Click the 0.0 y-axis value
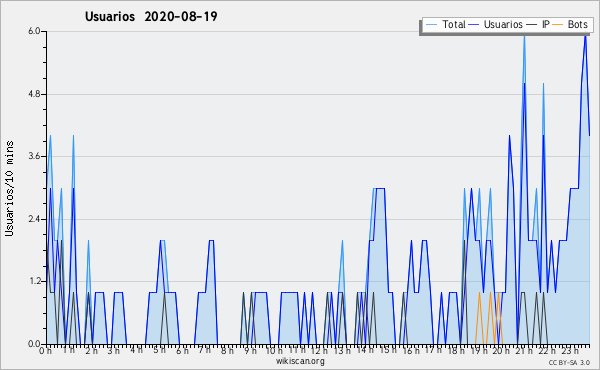 click(34, 344)
